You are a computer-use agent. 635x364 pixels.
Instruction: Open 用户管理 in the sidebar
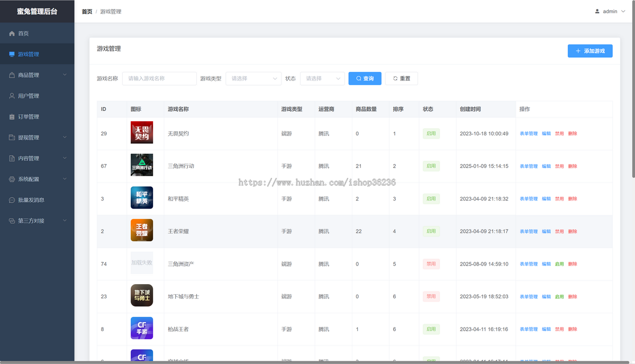point(37,96)
